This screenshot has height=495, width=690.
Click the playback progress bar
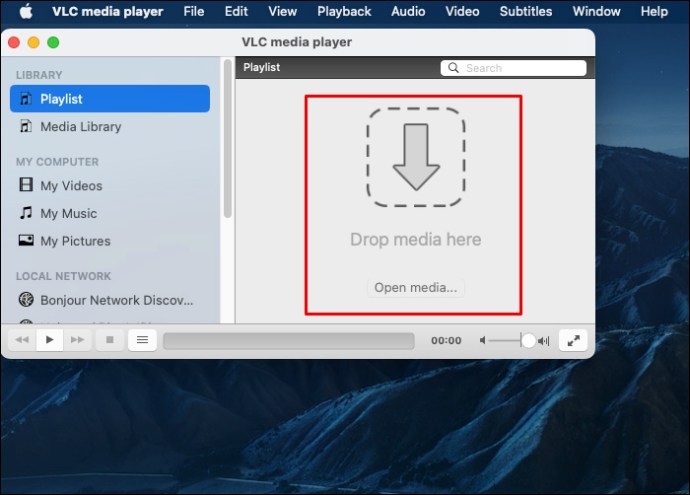click(x=288, y=341)
